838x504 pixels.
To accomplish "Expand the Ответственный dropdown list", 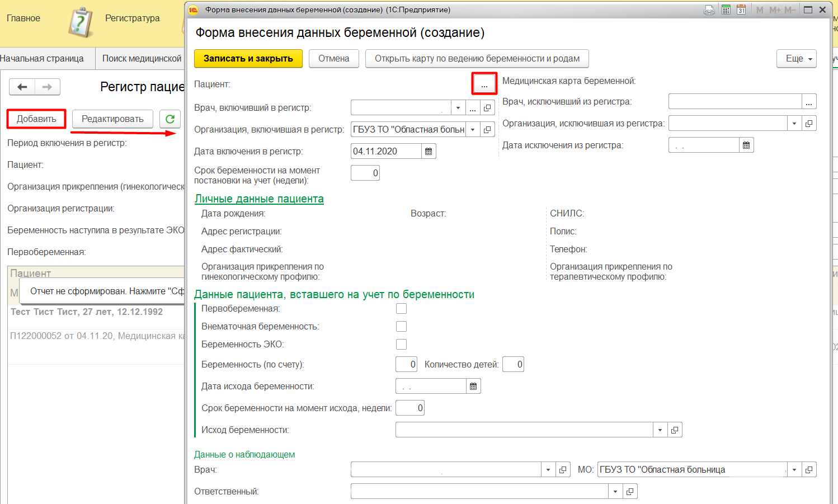I will (615, 492).
